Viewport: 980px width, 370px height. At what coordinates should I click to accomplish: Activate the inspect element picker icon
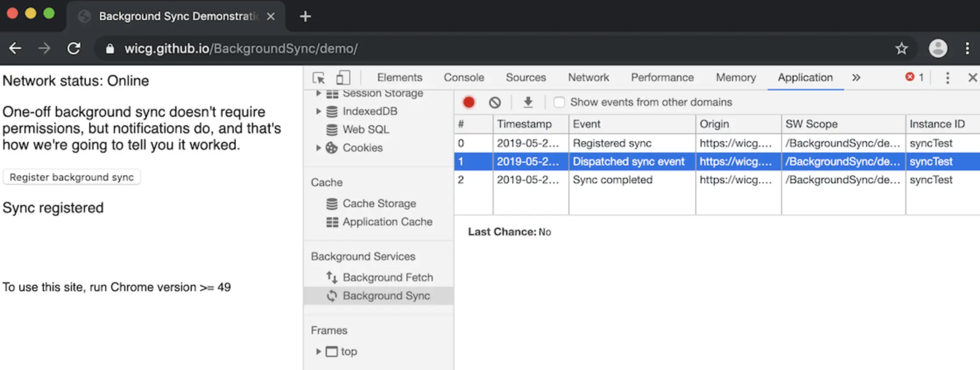click(319, 78)
